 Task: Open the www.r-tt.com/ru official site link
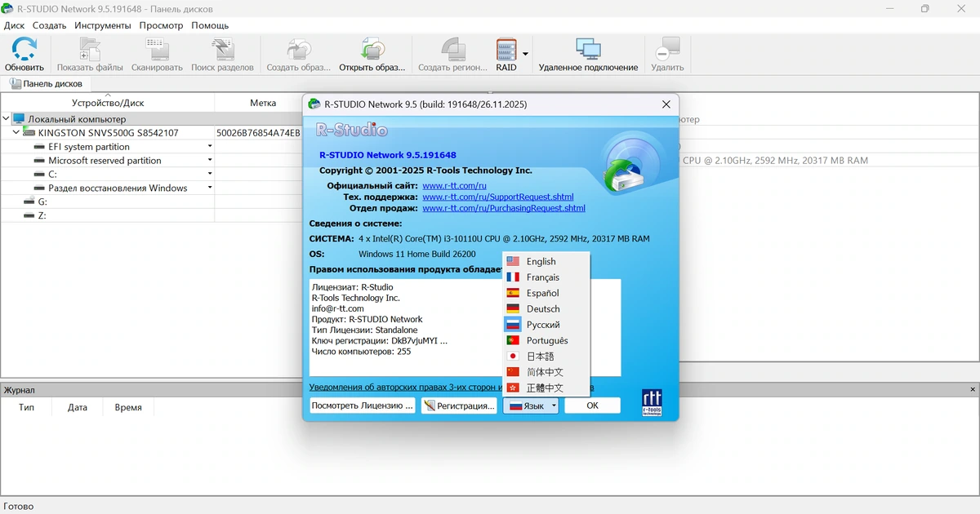tap(454, 186)
